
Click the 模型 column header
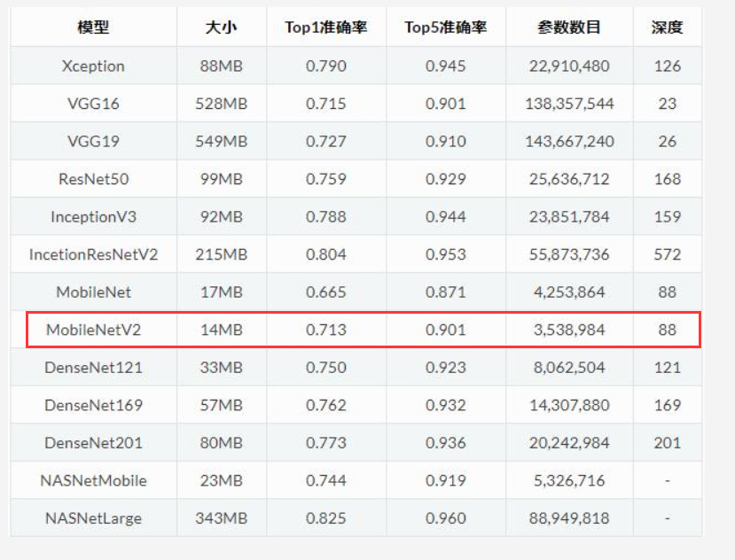coord(93,27)
